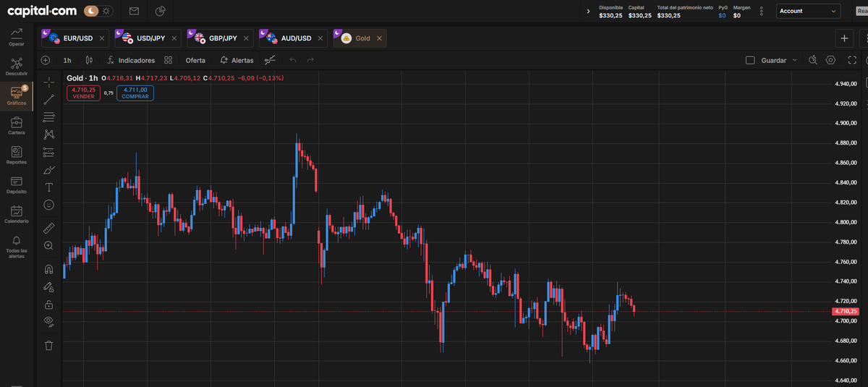Open the chart replay tool icon

point(270,60)
